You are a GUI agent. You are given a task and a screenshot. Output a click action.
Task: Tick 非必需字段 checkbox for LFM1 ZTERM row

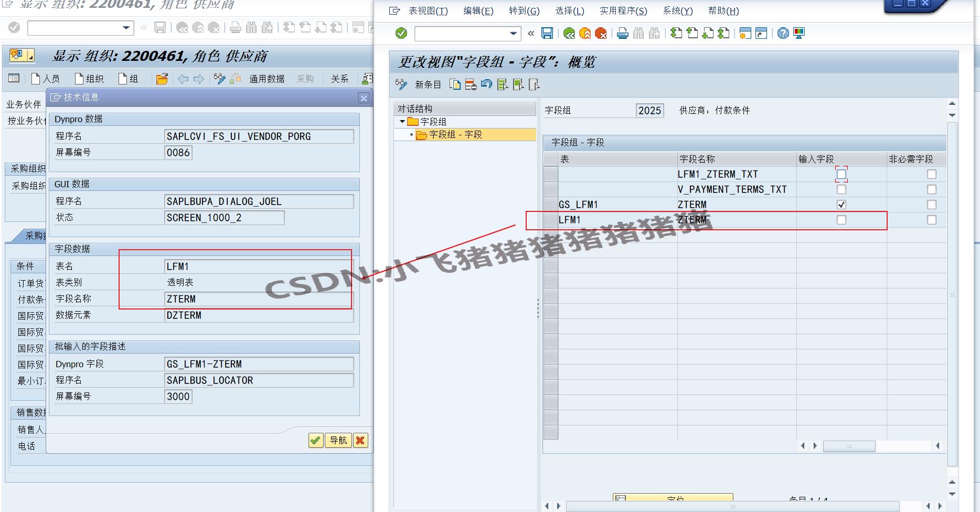[932, 220]
